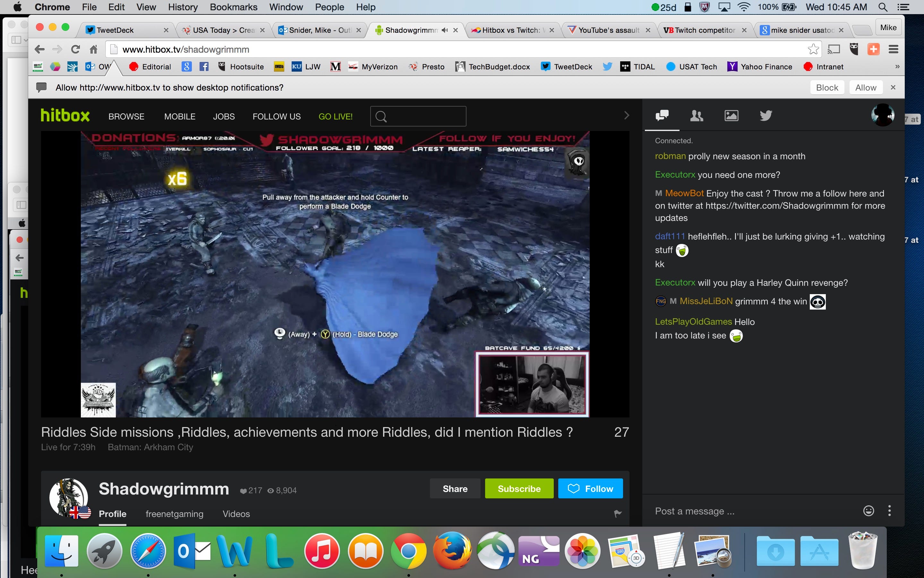This screenshot has height=578, width=924.
Task: Open the BROWSE menu on hitbox
Action: point(126,117)
